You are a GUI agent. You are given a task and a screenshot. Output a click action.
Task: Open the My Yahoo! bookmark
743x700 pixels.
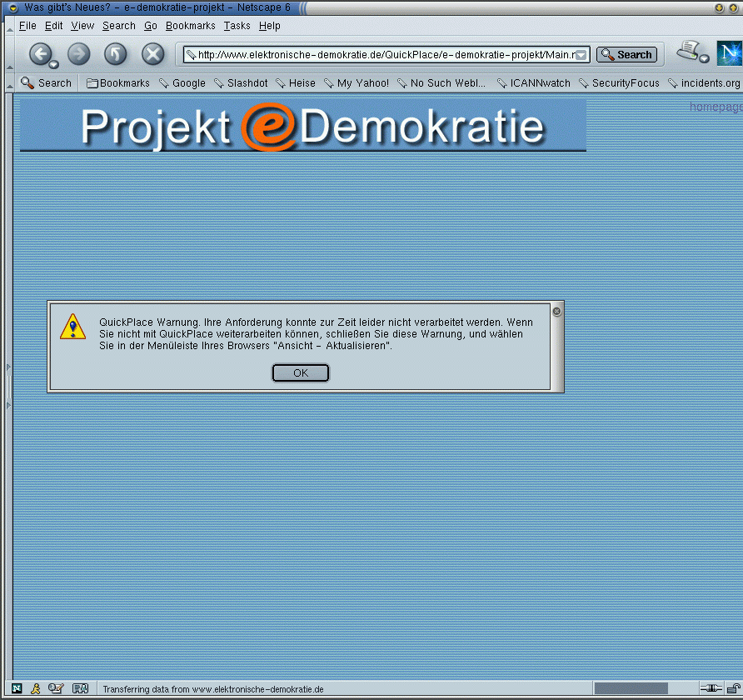357,83
